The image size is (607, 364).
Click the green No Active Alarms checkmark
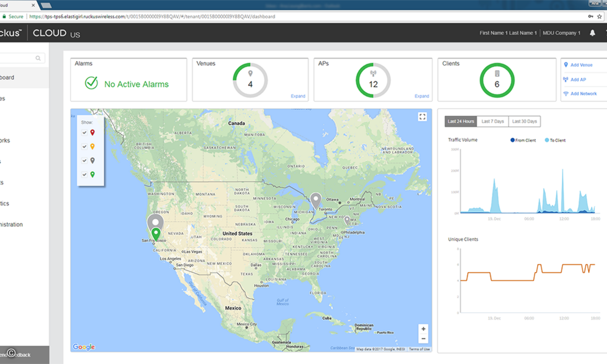pyautogui.click(x=92, y=83)
